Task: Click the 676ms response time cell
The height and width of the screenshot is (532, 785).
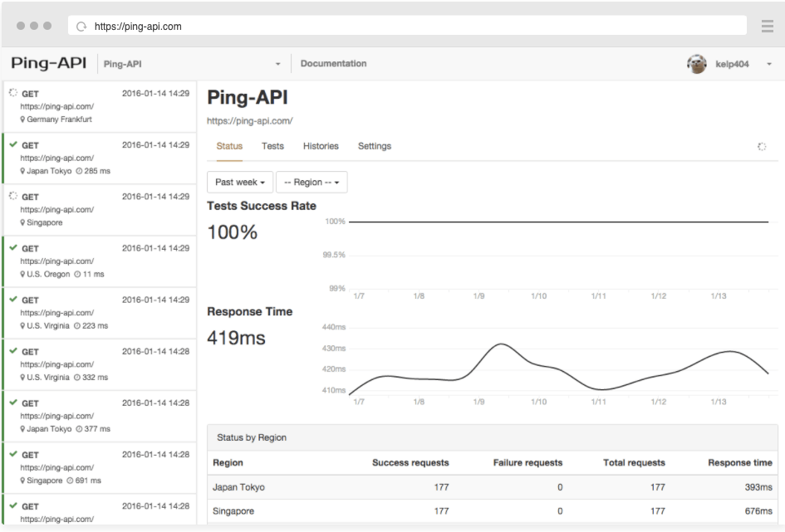Action: [x=758, y=511]
